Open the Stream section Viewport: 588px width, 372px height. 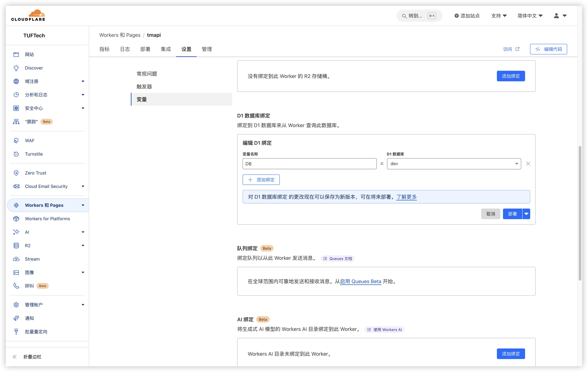pyautogui.click(x=32, y=259)
